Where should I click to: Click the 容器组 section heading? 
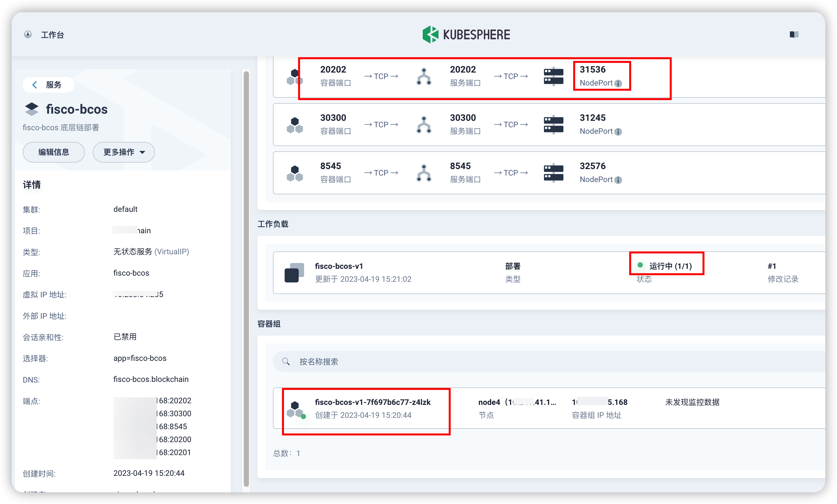[x=269, y=324]
